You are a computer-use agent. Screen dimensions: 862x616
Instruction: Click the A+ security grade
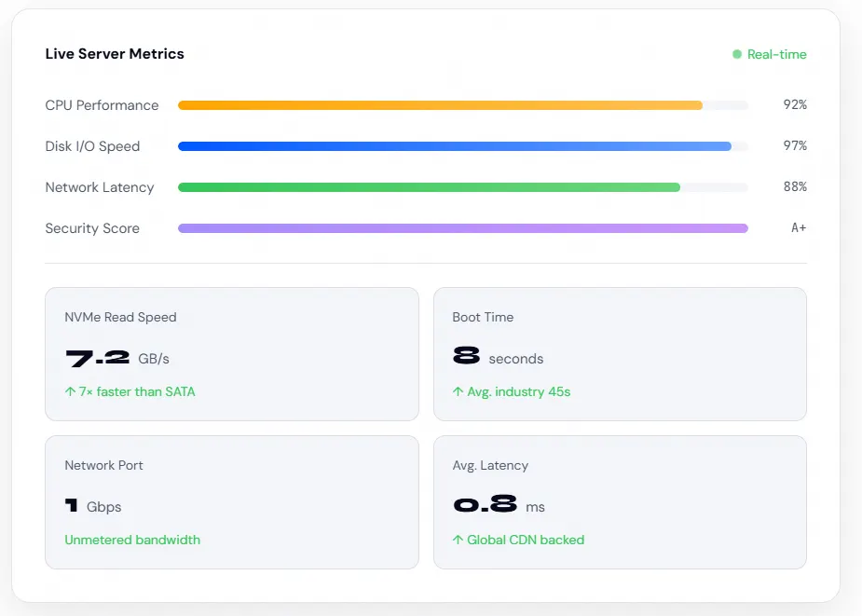[799, 227]
